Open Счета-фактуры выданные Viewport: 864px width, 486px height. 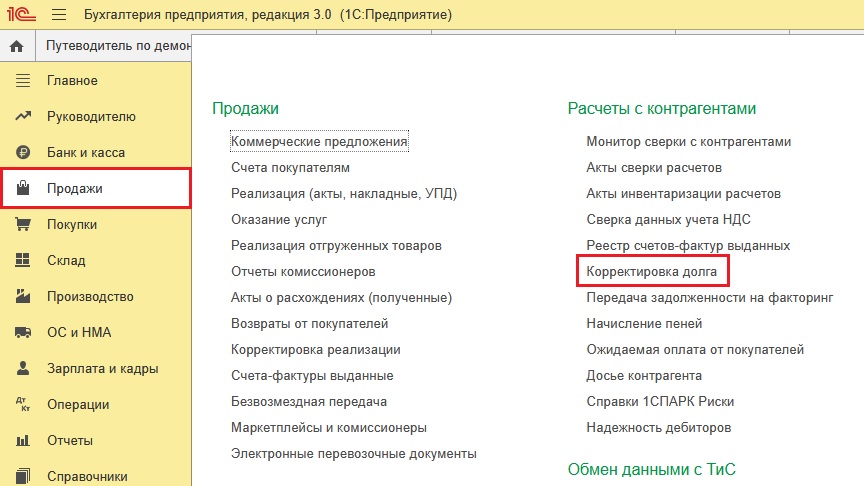point(312,375)
